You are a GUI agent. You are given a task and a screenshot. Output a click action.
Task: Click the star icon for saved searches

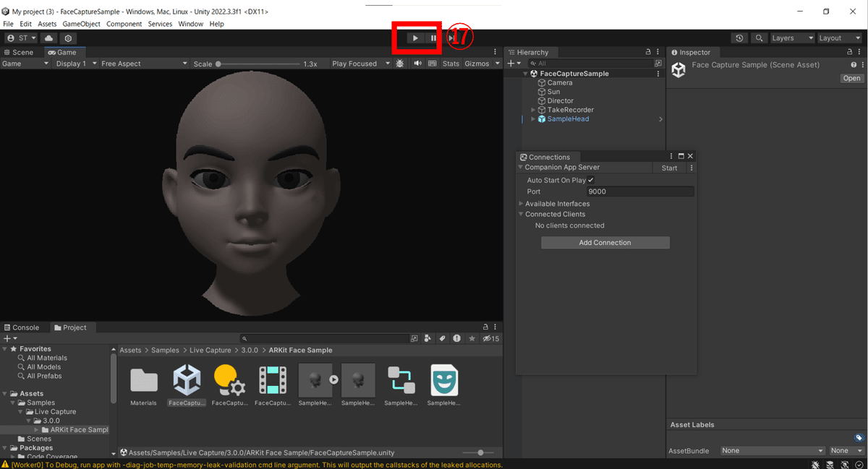click(472, 338)
